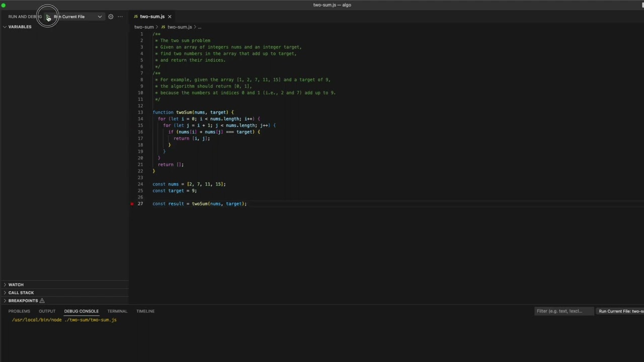The height and width of the screenshot is (362, 644).
Task: Switch to the Problems panel tab
Action: click(x=19, y=311)
